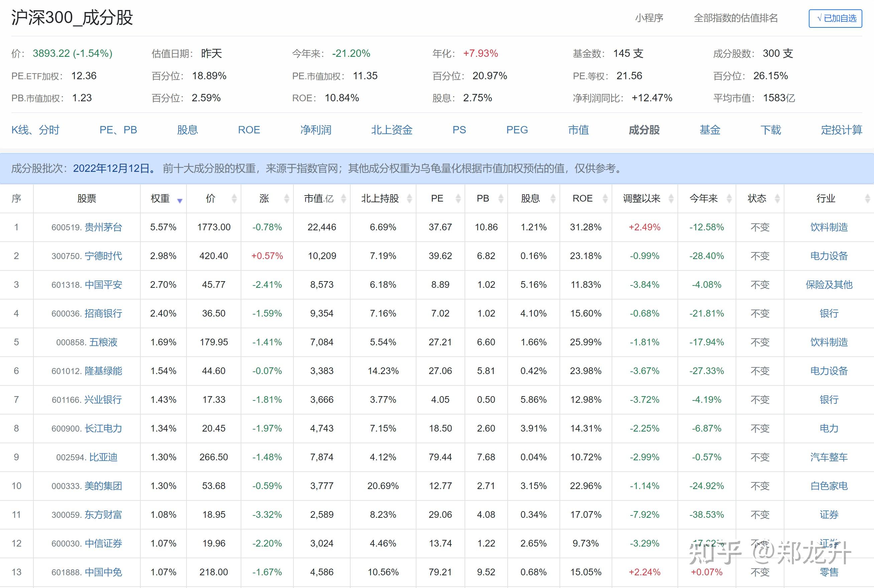Open the 基金 tab

(710, 130)
